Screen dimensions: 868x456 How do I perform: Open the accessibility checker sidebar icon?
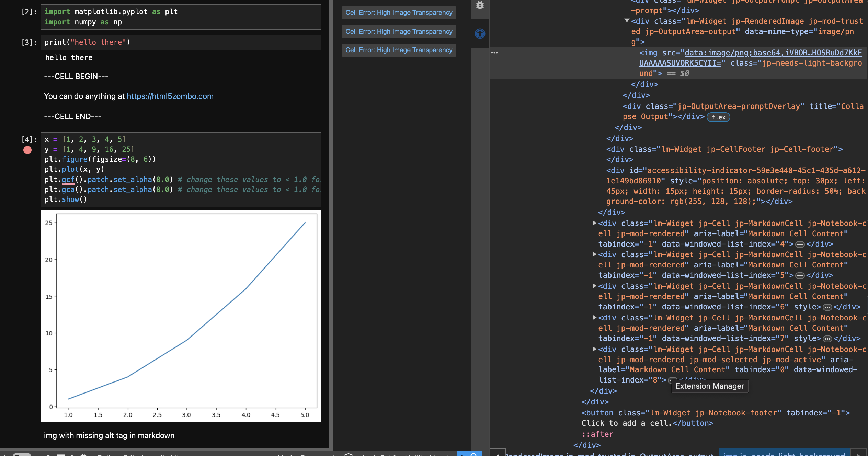(x=480, y=34)
